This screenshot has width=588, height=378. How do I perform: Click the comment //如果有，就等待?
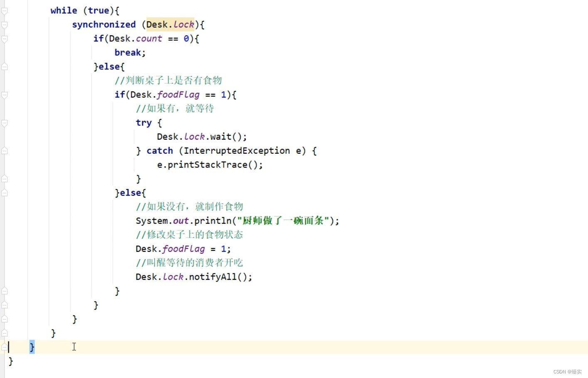pos(175,108)
